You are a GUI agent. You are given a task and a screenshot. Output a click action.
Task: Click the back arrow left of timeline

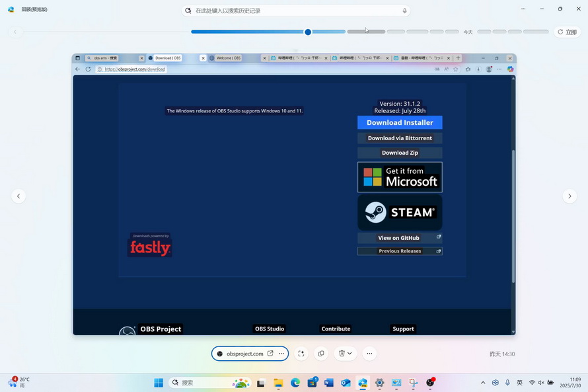(15, 32)
